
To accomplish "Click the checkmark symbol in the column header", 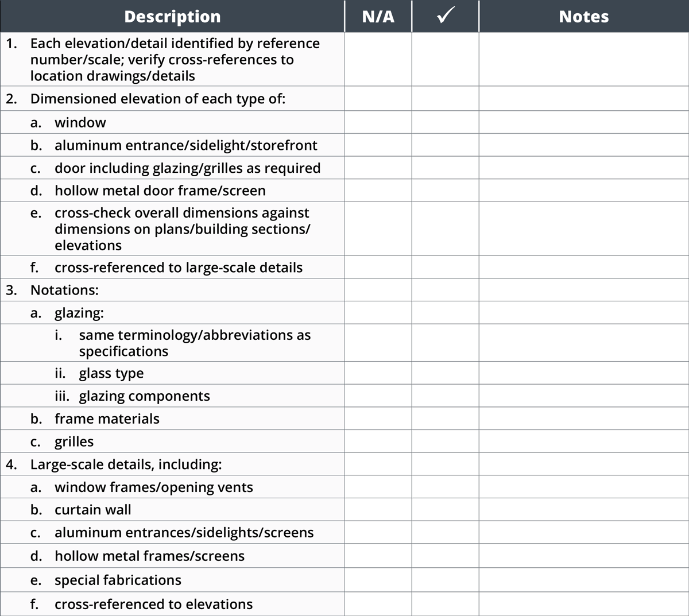I will (446, 16).
